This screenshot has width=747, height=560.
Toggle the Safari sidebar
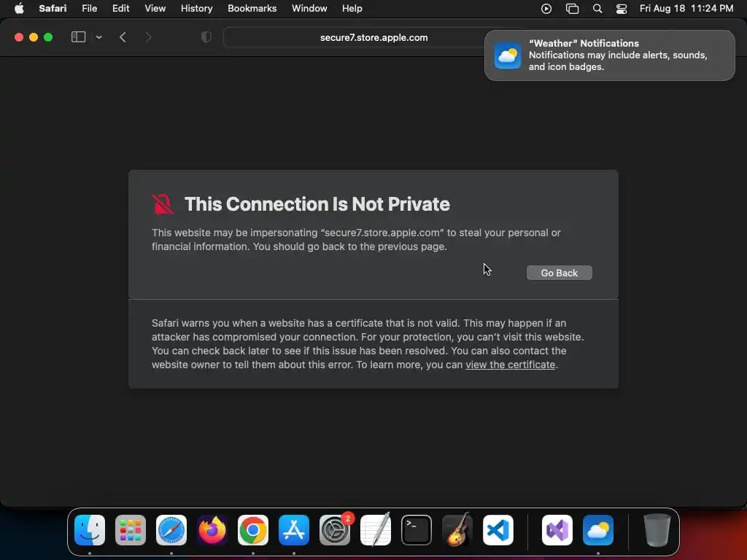pyautogui.click(x=78, y=37)
